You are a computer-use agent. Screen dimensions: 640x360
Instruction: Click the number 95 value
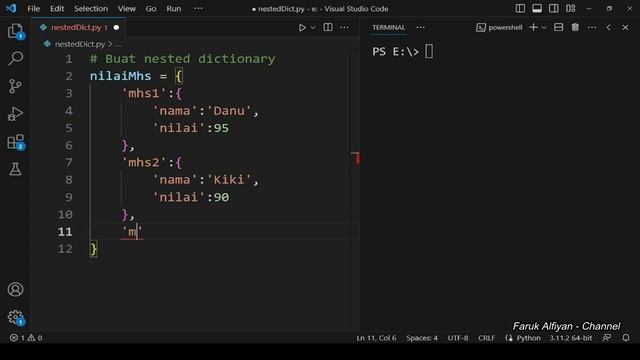pyautogui.click(x=221, y=128)
